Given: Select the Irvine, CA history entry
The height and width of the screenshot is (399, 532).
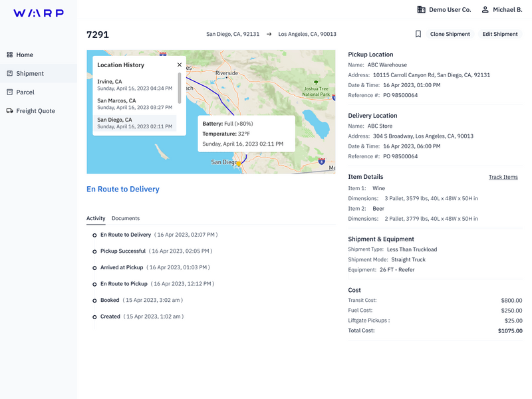Looking at the screenshot, I should (134, 84).
